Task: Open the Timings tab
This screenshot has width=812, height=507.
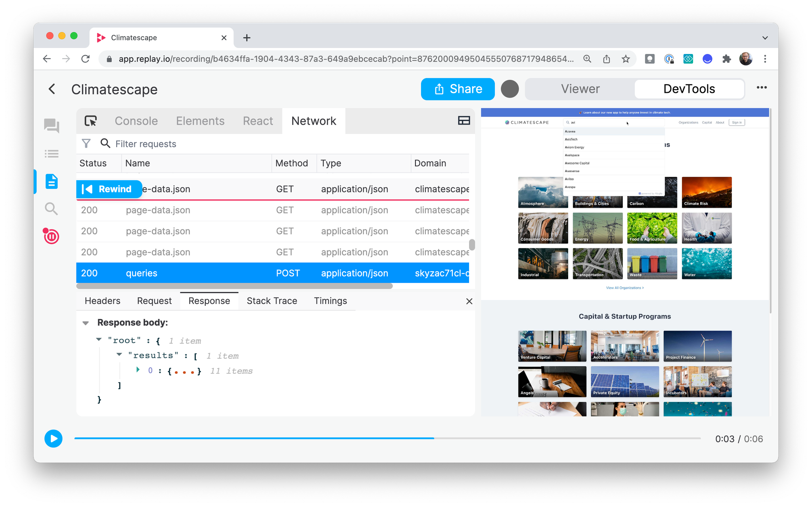Action: point(331,301)
